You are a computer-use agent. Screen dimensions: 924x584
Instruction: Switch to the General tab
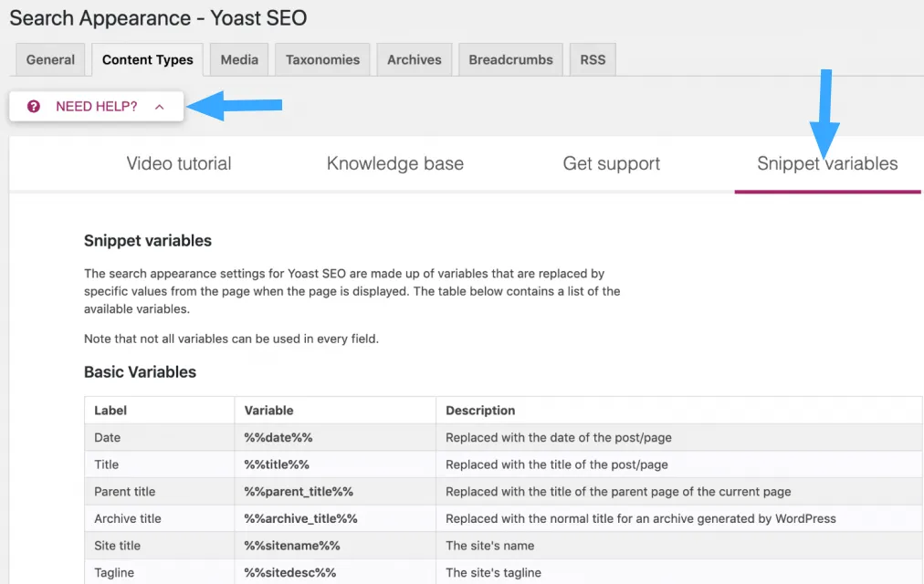point(50,58)
